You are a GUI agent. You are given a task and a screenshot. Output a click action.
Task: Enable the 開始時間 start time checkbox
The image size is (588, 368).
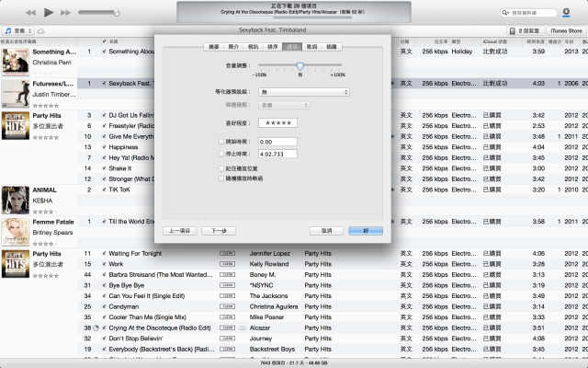(221, 142)
